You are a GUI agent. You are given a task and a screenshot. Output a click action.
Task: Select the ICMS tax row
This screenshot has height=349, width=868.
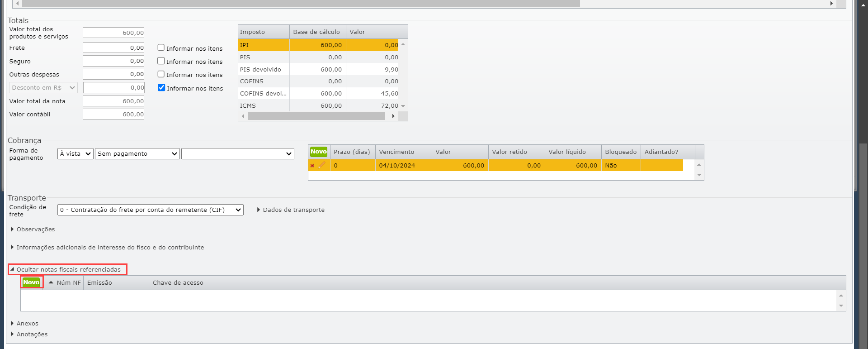click(x=319, y=105)
